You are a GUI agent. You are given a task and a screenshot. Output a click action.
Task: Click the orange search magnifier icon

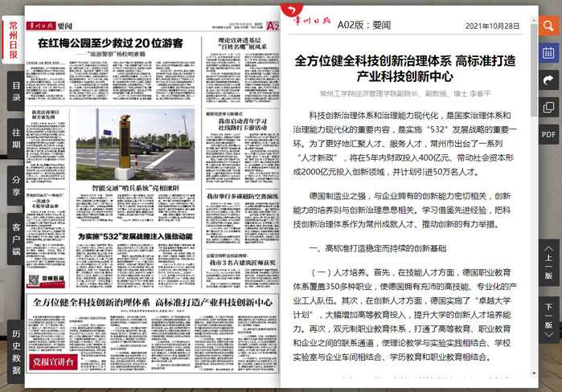(549, 27)
